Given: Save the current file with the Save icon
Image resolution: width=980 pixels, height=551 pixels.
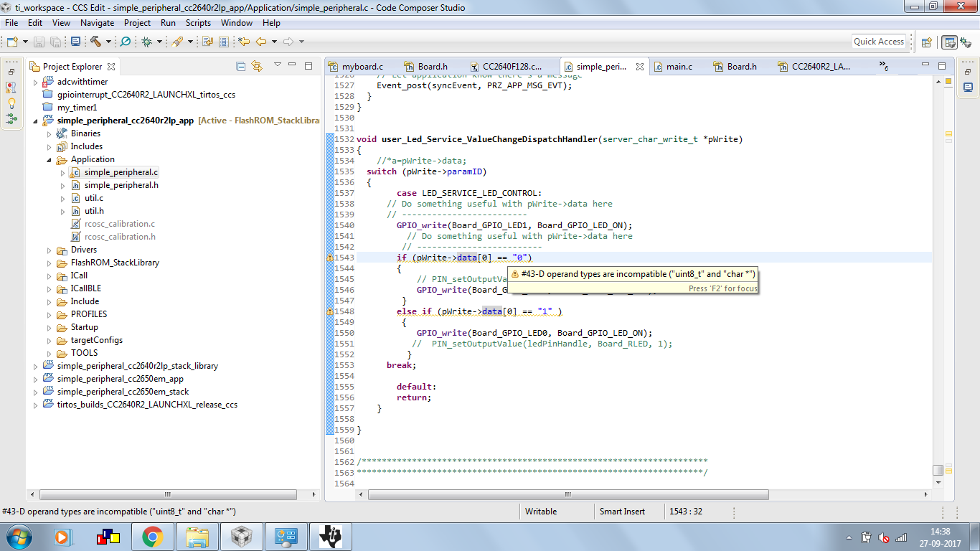Looking at the screenshot, I should click(38, 41).
